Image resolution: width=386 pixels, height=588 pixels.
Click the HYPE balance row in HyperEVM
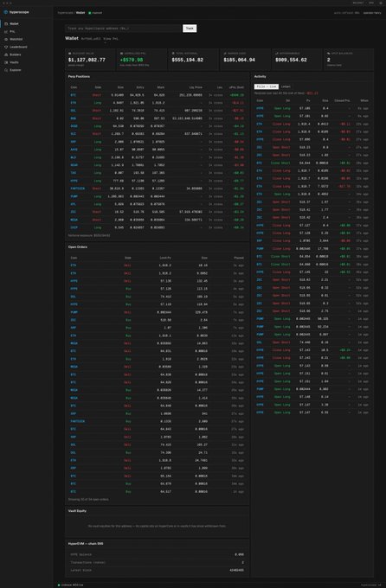tap(157, 554)
